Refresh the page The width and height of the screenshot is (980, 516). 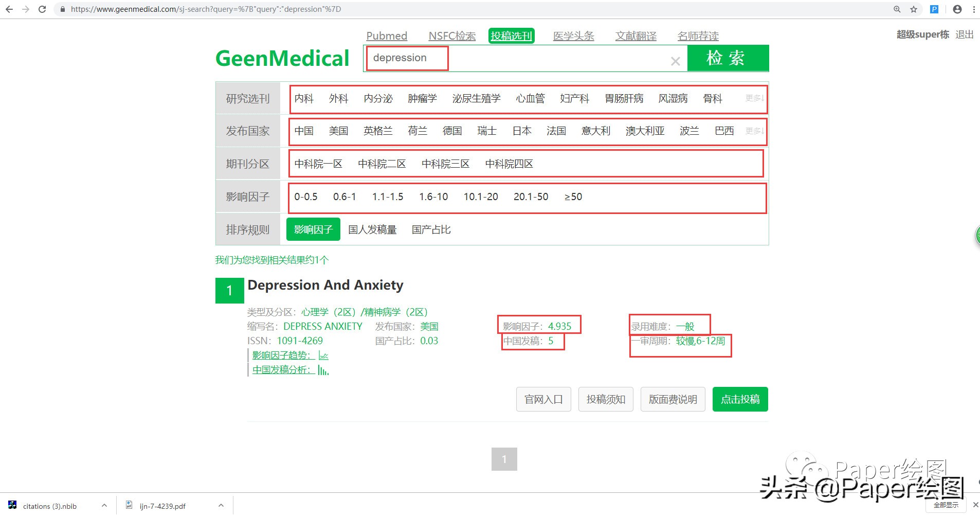43,9
